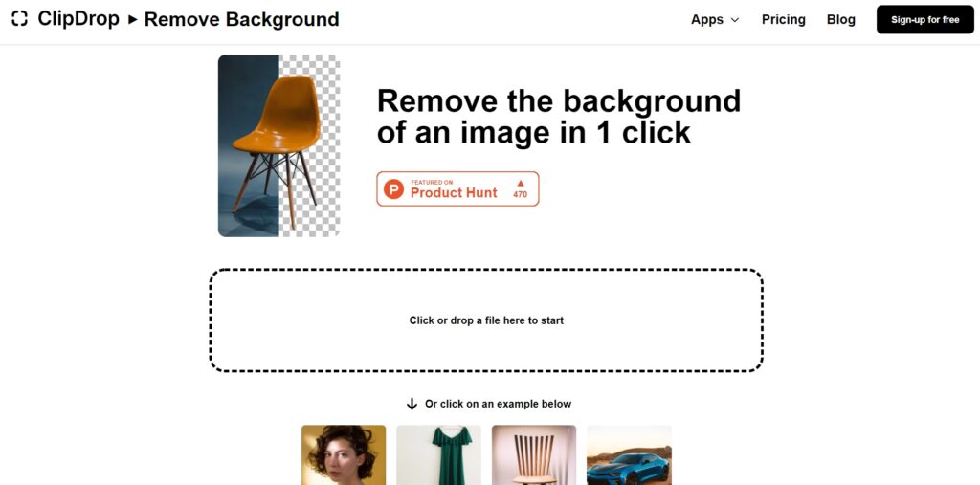Click the dashed file drop area
Screen dimensions: 980x485
click(x=486, y=320)
